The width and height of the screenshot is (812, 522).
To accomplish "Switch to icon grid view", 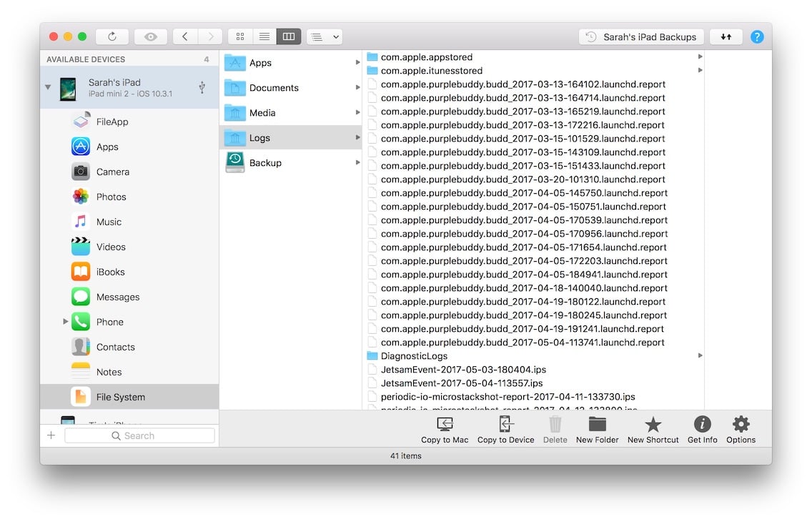I will (x=239, y=36).
